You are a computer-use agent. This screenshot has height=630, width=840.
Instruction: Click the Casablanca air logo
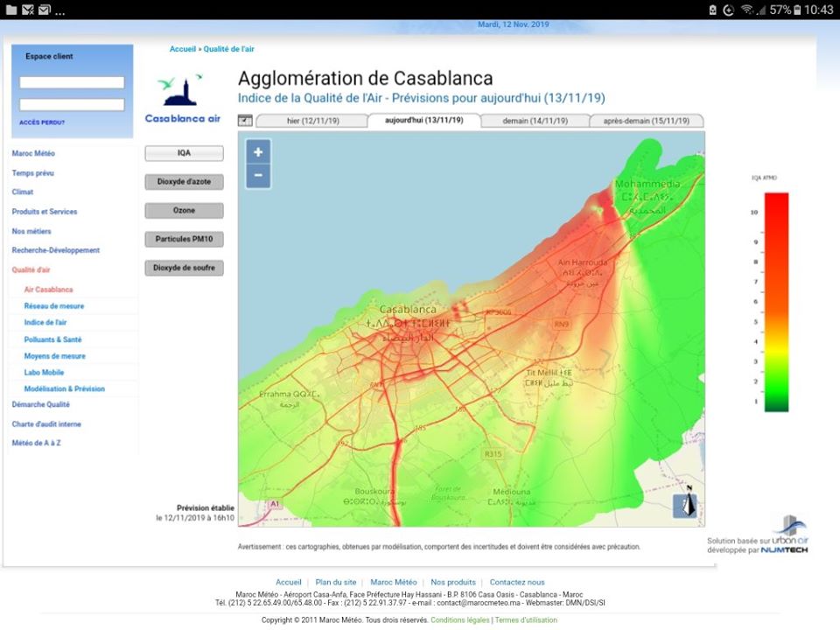tap(183, 98)
